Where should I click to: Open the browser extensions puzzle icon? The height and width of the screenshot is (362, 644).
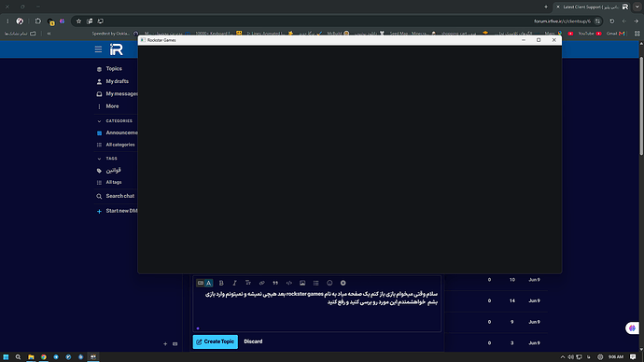pyautogui.click(x=37, y=21)
